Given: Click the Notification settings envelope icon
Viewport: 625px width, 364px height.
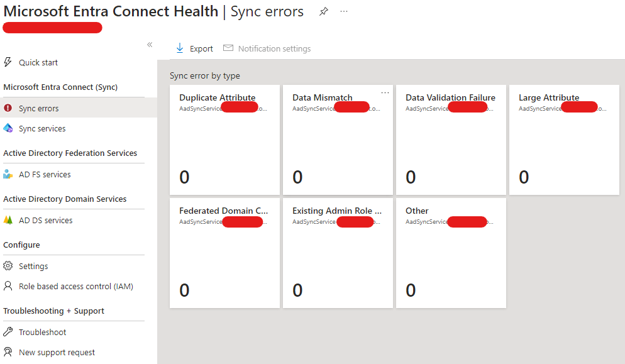Looking at the screenshot, I should pyautogui.click(x=228, y=48).
